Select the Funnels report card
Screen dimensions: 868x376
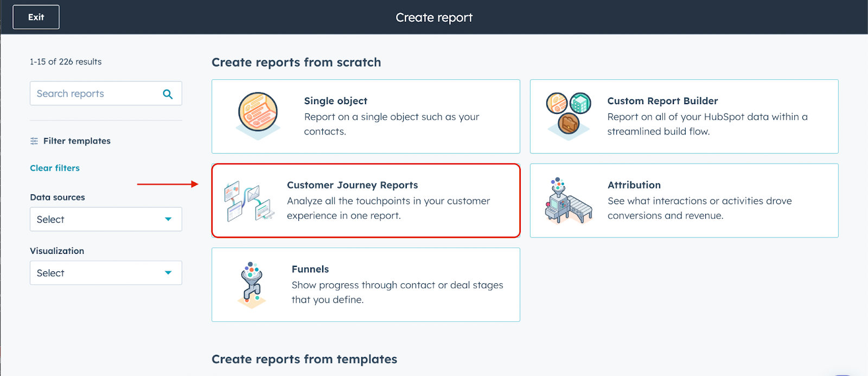click(x=366, y=284)
